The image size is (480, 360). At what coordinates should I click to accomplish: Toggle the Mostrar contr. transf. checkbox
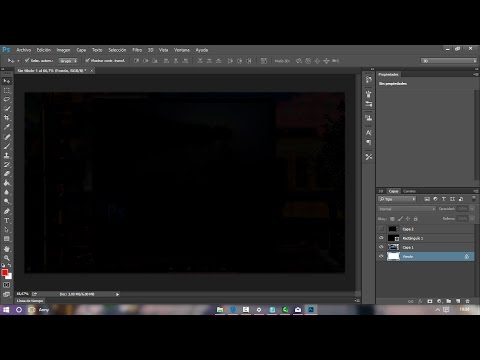[x=87, y=60]
